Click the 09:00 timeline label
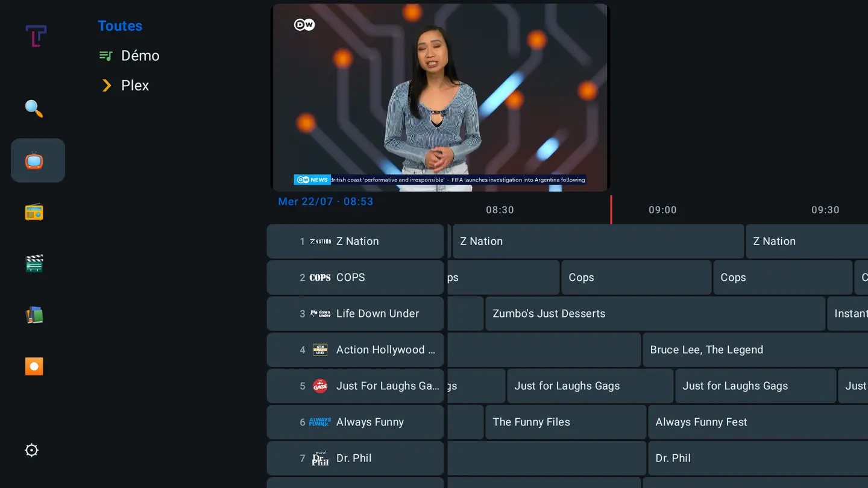This screenshot has height=488, width=868. pos(662,210)
